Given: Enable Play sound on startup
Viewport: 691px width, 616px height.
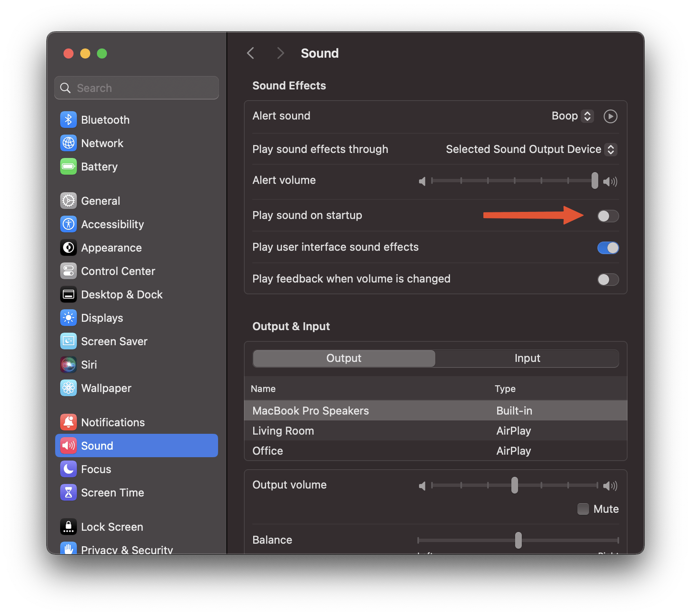Looking at the screenshot, I should (608, 216).
